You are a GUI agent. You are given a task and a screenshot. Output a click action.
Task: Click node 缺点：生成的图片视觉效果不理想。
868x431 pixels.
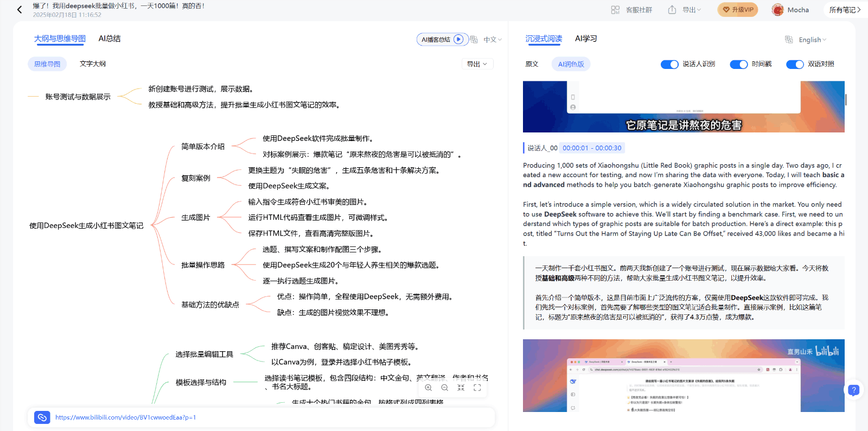tap(333, 312)
